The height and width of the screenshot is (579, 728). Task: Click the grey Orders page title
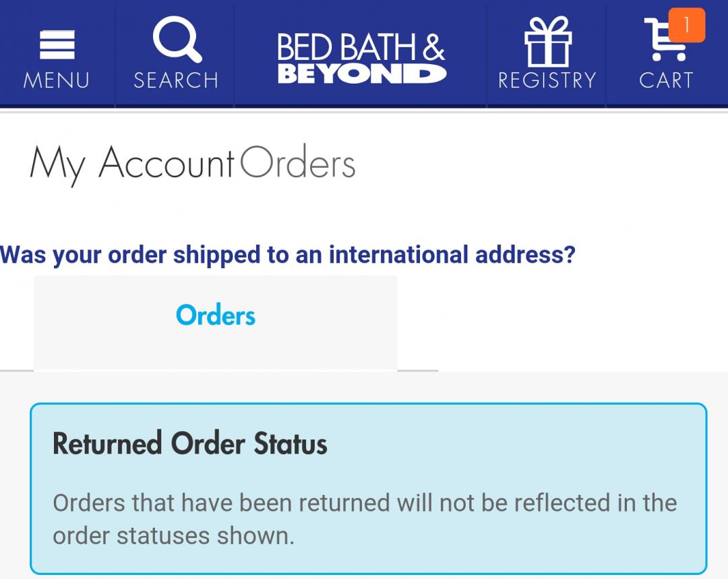[x=298, y=164]
